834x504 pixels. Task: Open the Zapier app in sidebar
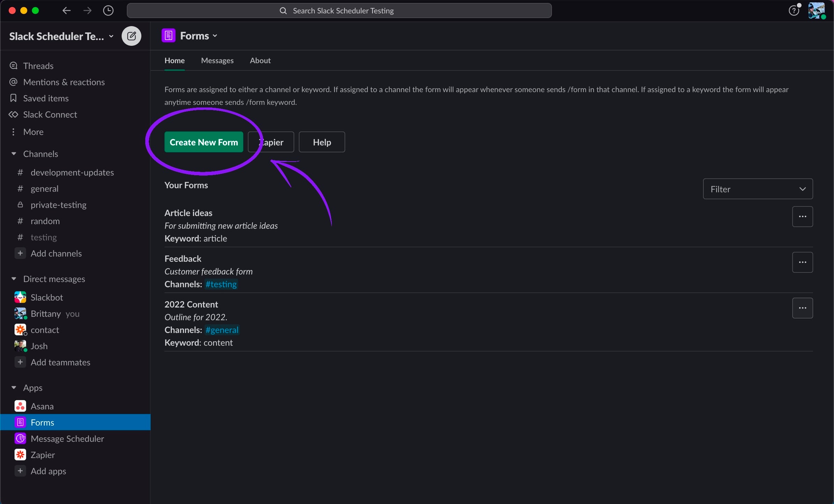pos(43,455)
